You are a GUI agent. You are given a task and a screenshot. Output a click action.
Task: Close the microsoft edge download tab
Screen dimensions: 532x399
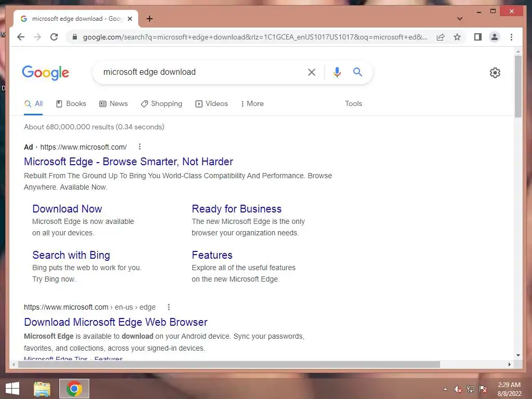[x=129, y=19]
